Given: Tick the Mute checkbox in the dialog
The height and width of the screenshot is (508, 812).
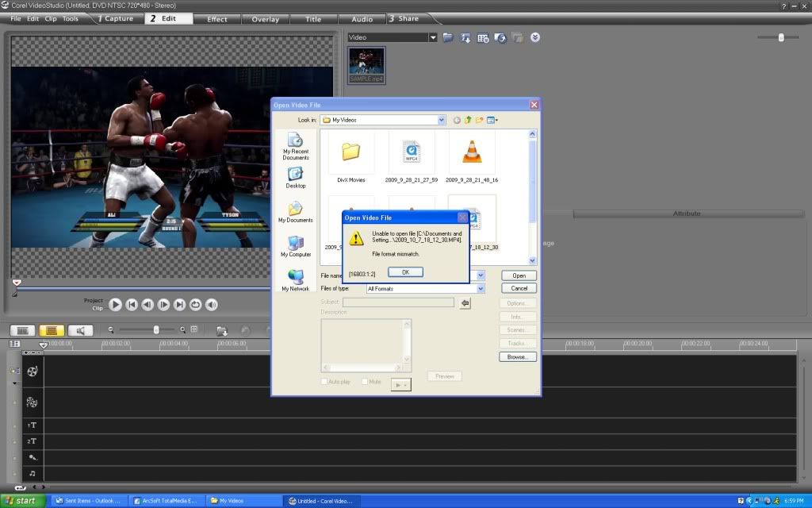Looking at the screenshot, I should coord(365,382).
